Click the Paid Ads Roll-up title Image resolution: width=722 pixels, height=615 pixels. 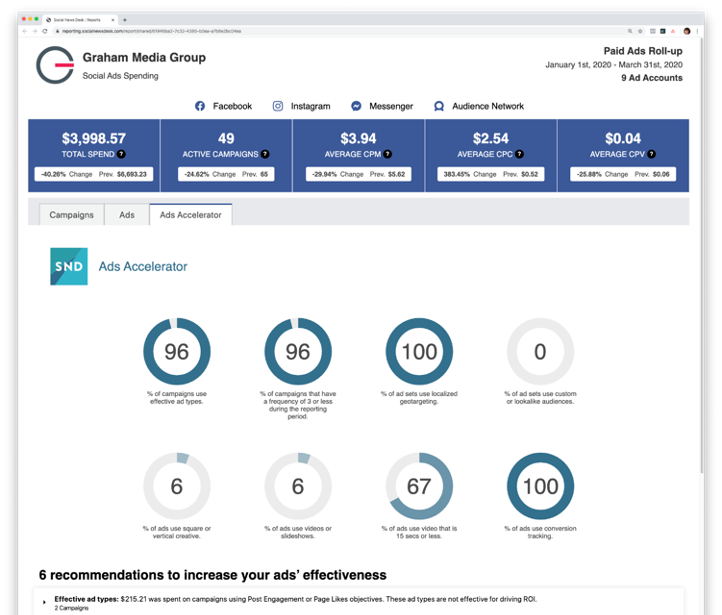643,51
